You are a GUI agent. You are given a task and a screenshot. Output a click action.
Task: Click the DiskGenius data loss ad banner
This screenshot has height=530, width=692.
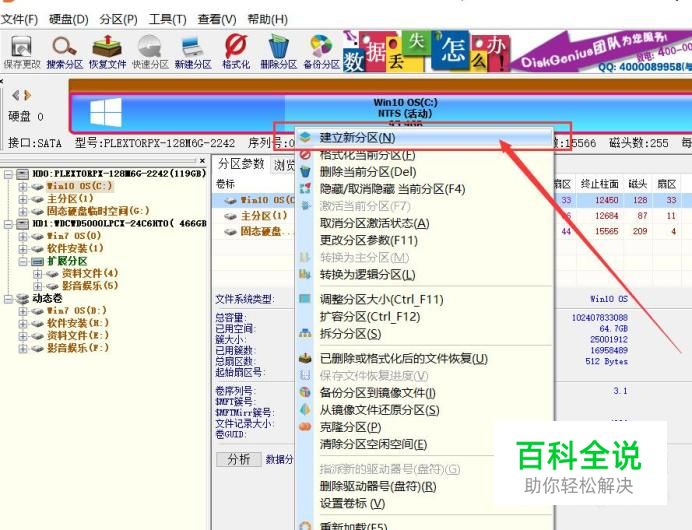(x=517, y=52)
